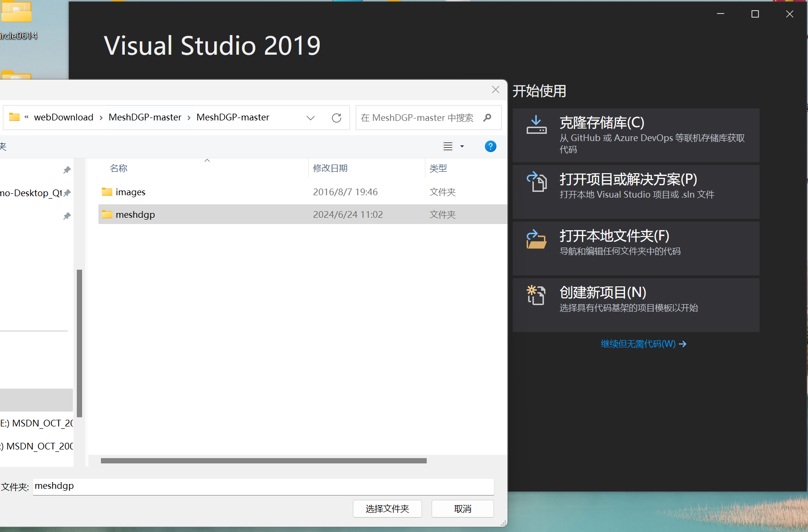Image resolution: width=808 pixels, height=532 pixels.
Task: Click the images folder icon
Action: [x=107, y=192]
